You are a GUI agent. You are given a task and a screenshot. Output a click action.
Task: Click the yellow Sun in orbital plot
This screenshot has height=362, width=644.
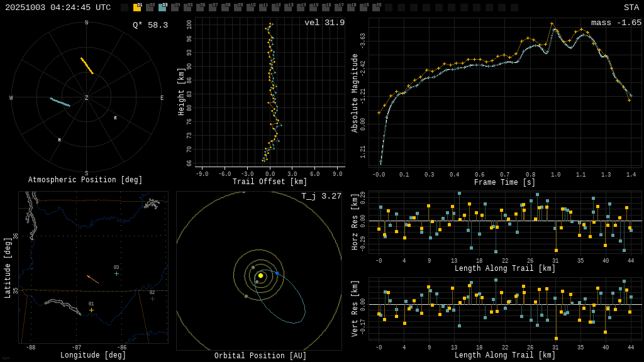click(x=260, y=275)
